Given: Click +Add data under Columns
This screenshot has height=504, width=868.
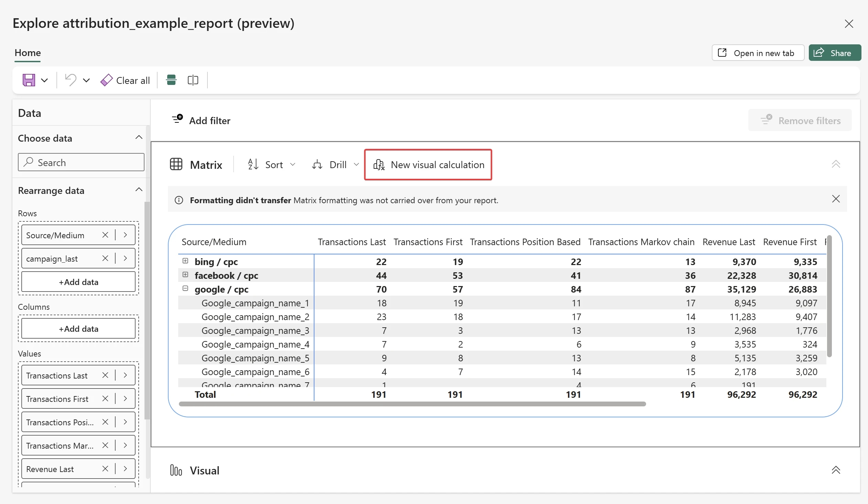Looking at the screenshot, I should [78, 328].
